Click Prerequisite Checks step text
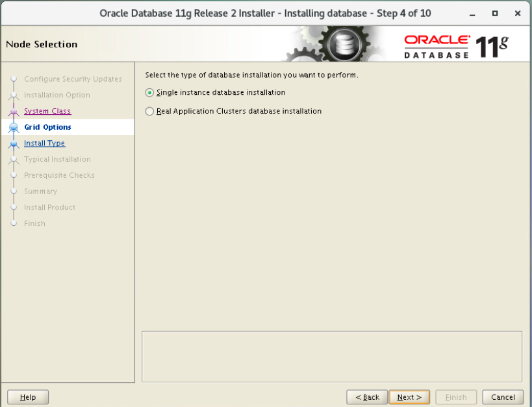 pos(59,175)
